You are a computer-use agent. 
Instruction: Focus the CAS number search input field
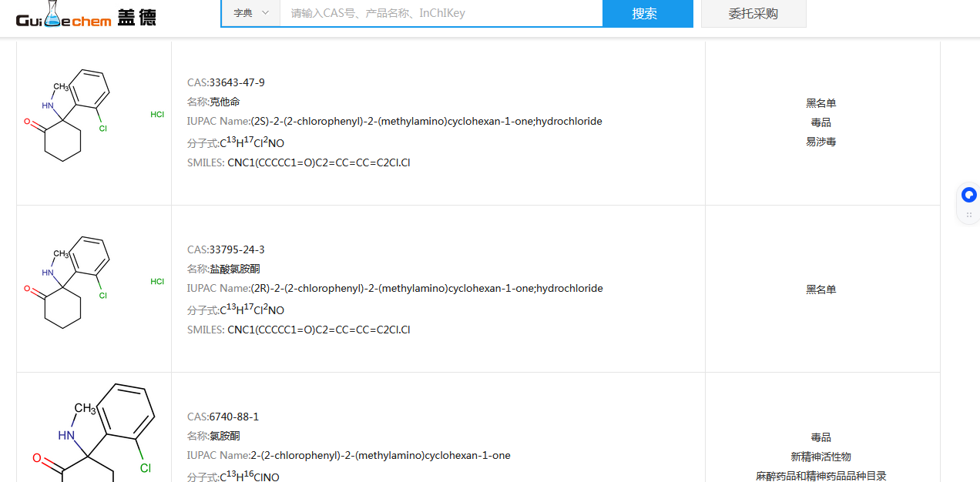[440, 13]
